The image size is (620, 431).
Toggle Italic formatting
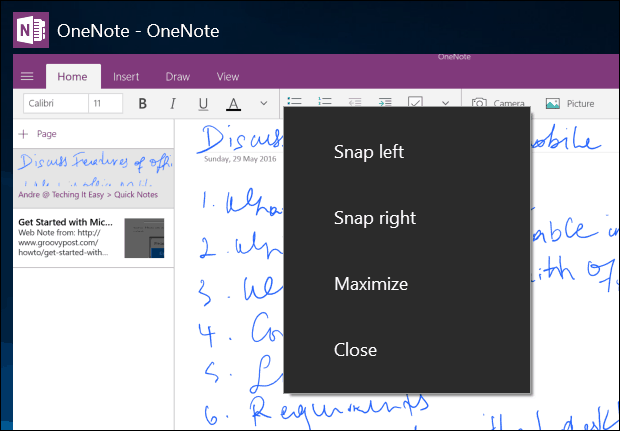pyautogui.click(x=173, y=104)
